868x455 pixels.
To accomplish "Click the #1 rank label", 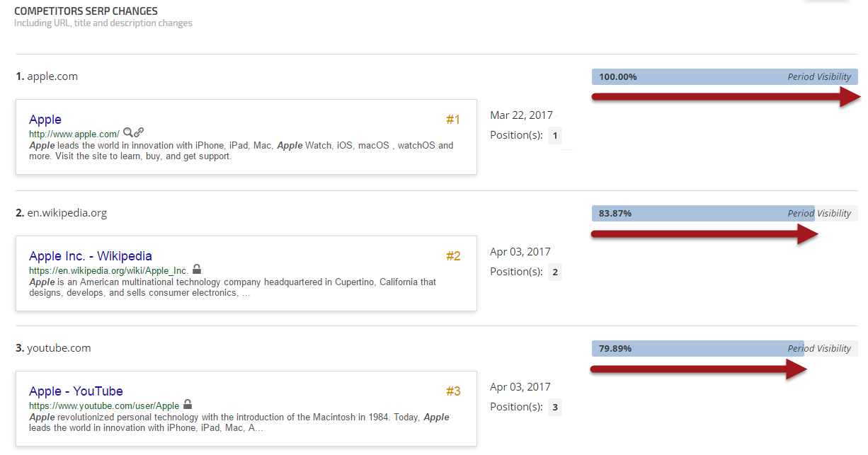I will click(x=453, y=120).
